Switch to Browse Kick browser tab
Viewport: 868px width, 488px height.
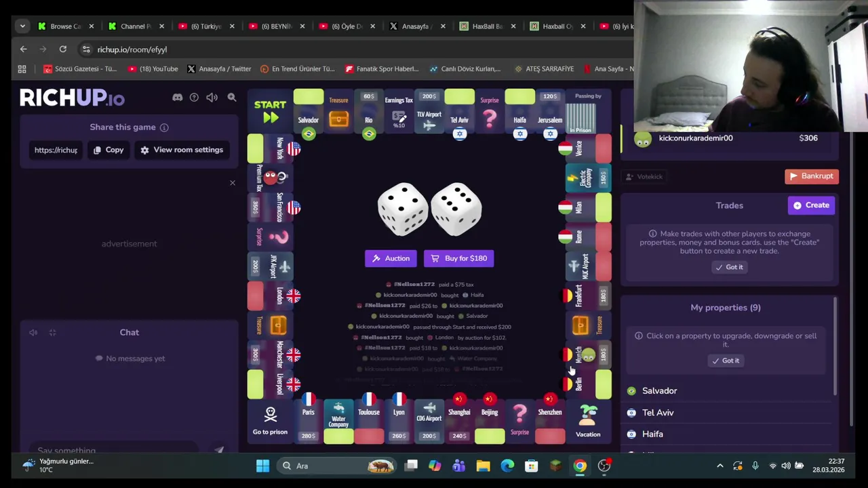(65, 26)
